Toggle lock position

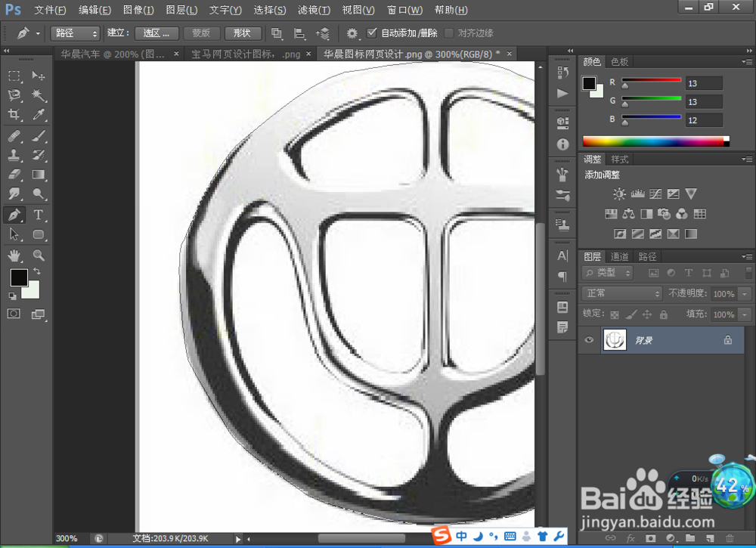point(647,314)
